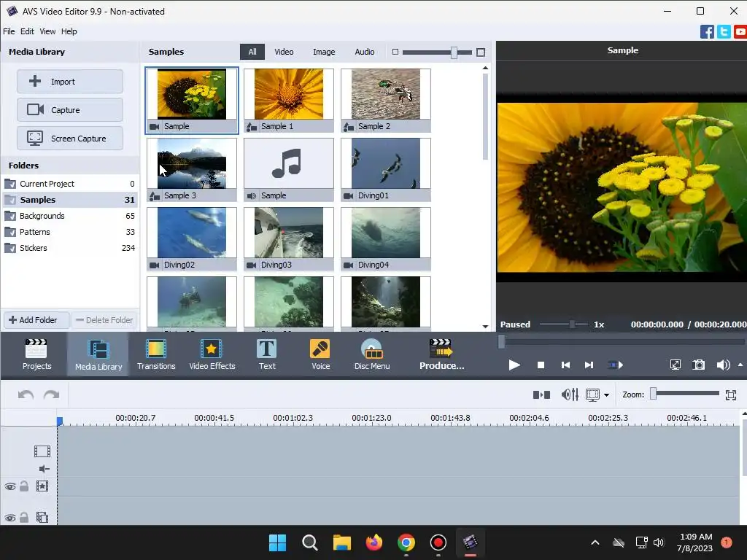Open the Twitter icon link
Screen dimensions: 747x560
coord(724,32)
